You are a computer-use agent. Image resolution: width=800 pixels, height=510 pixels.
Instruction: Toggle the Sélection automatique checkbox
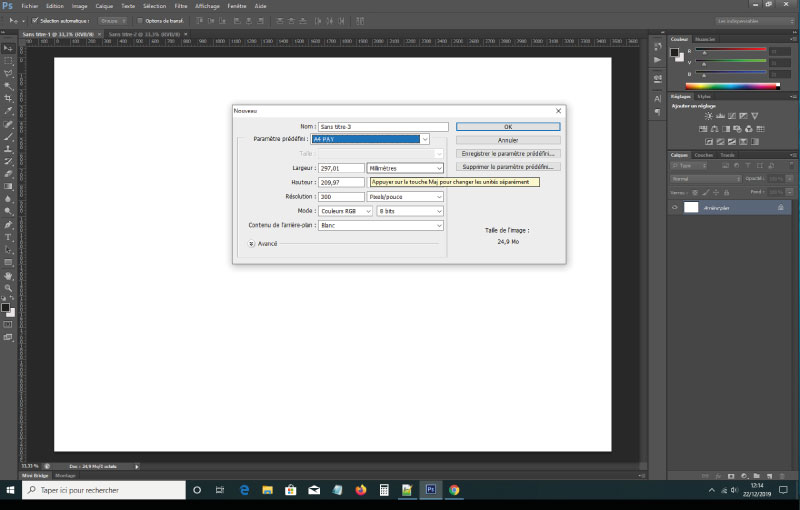pos(35,20)
